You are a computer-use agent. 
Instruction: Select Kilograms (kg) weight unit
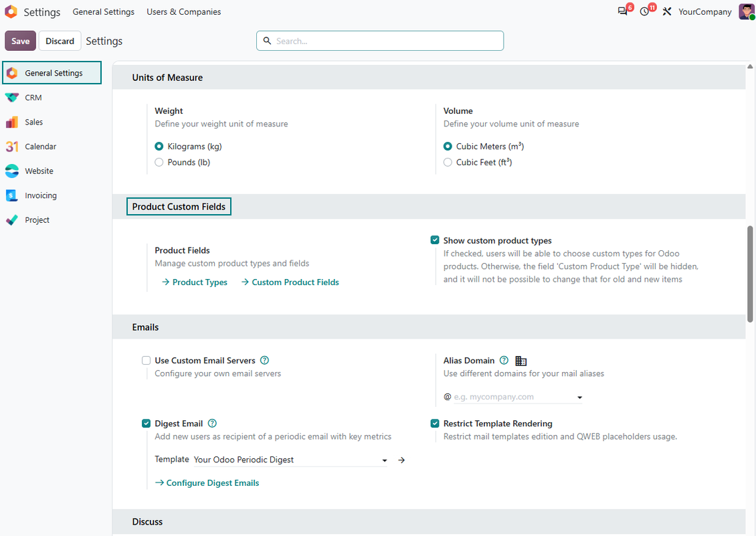[x=159, y=146]
